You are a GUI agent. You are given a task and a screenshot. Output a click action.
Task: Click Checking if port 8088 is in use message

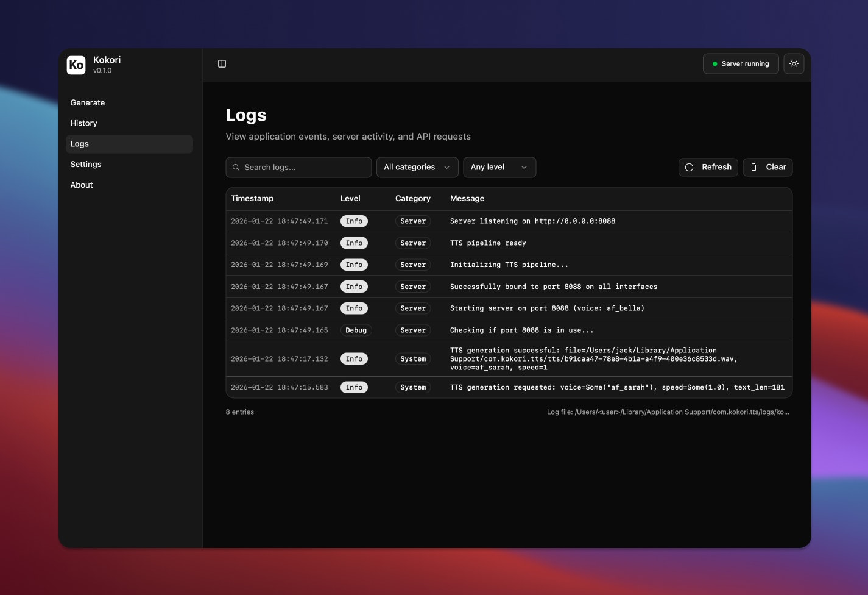[521, 330]
